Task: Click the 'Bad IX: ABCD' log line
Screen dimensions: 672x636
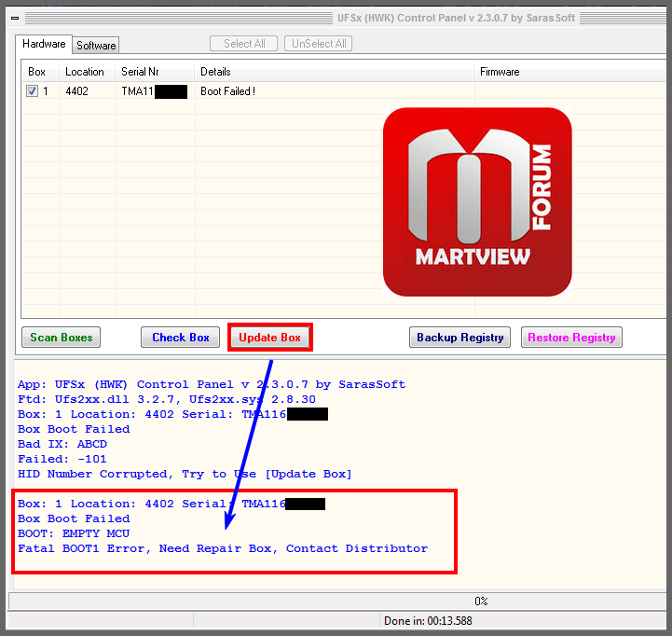Action: 62,444
